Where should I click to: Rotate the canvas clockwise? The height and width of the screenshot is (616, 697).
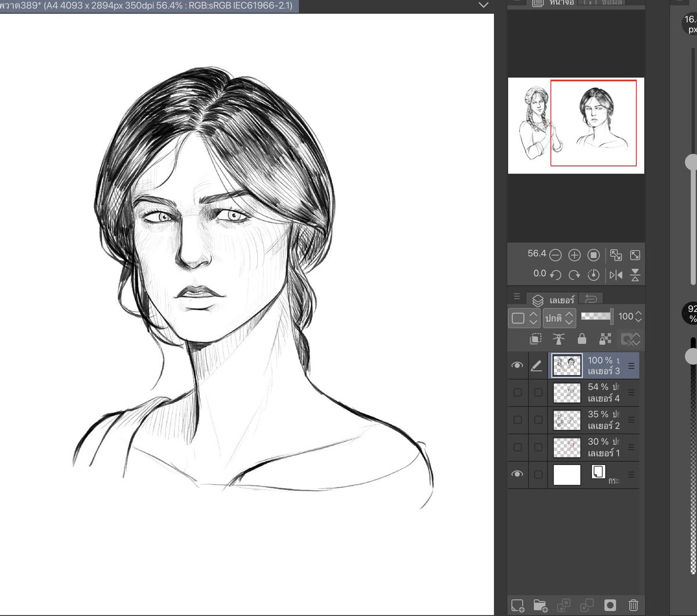click(574, 275)
